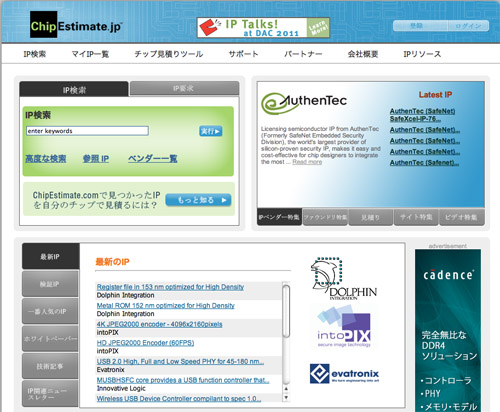Open the Cadence DDR4 advertisement
The image size is (500, 412).
448,331
